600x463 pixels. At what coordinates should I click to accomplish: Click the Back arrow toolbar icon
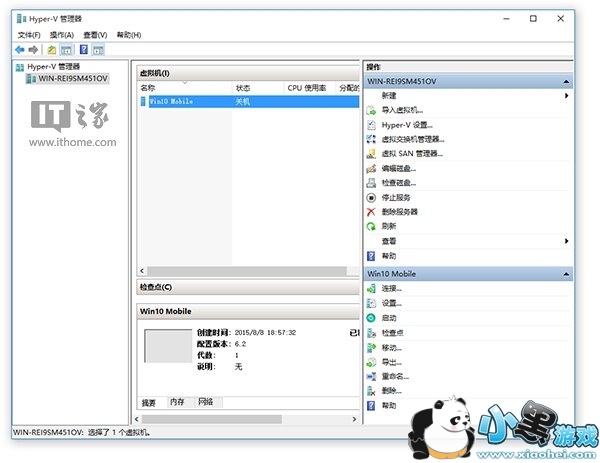(x=20, y=50)
